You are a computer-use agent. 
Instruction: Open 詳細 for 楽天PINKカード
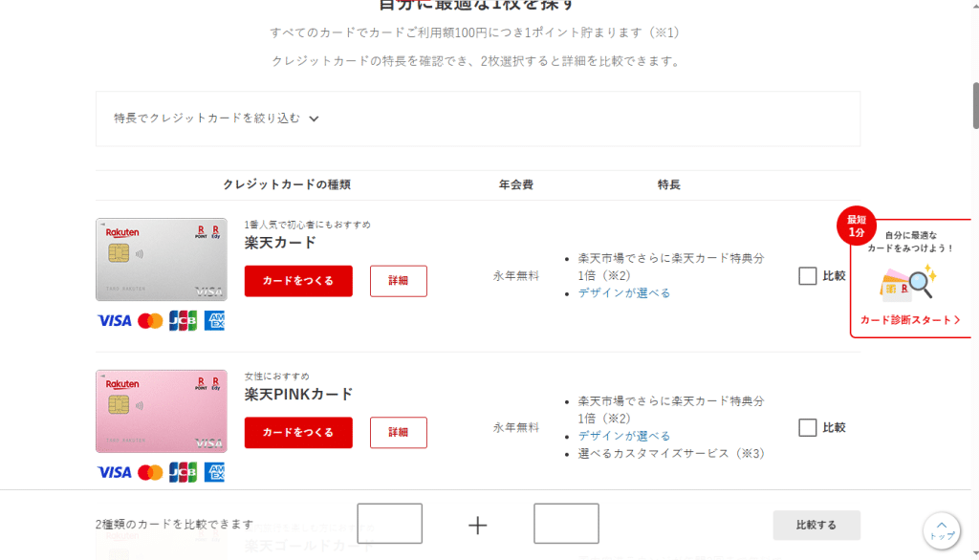[398, 433]
